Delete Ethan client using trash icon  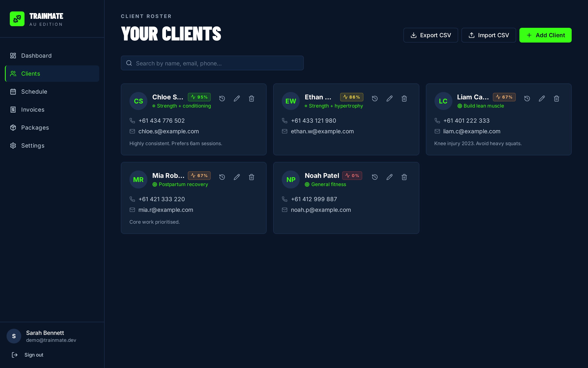click(x=404, y=99)
